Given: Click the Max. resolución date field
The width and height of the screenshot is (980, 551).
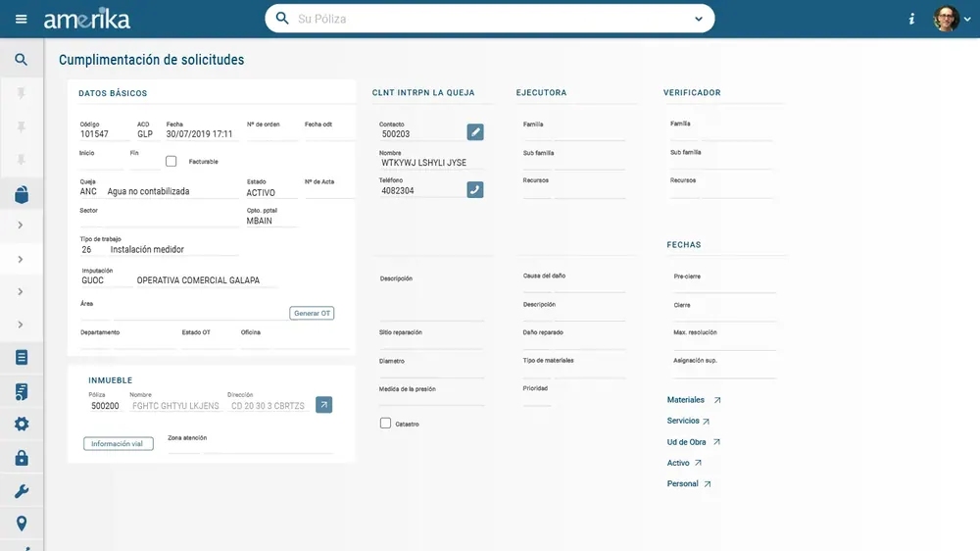Looking at the screenshot, I should [725, 342].
